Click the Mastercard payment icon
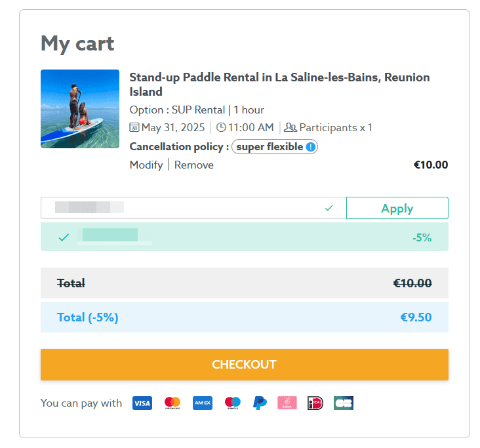Image resolution: width=480 pixels, height=448 pixels. 172,403
